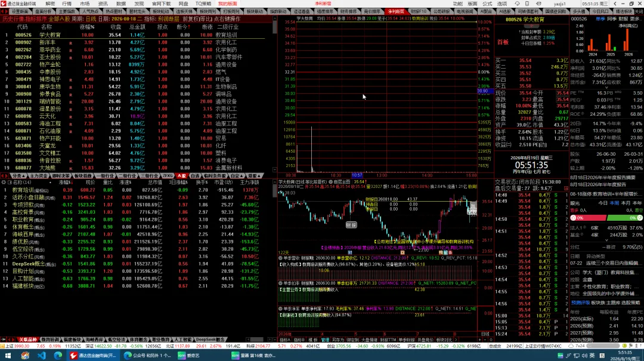Open Microsoft Edge from taskbar

[58, 355]
